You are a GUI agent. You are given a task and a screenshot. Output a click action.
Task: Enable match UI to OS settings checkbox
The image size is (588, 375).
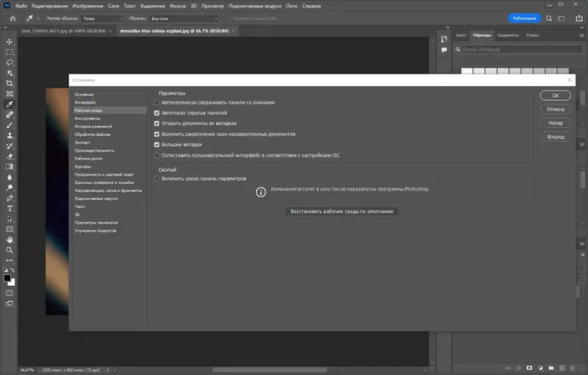pyautogui.click(x=157, y=155)
